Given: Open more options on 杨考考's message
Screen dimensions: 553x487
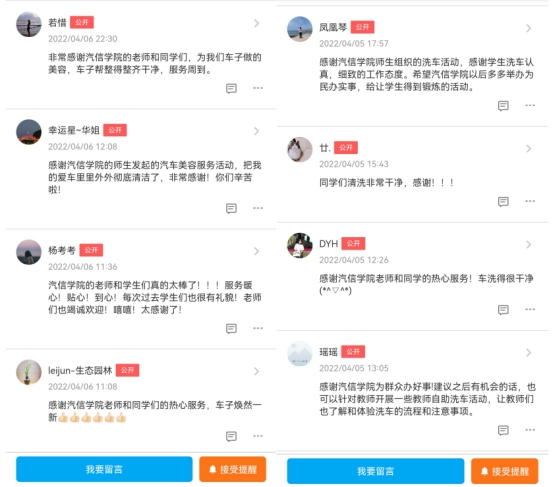Looking at the screenshot, I should pyautogui.click(x=258, y=328).
